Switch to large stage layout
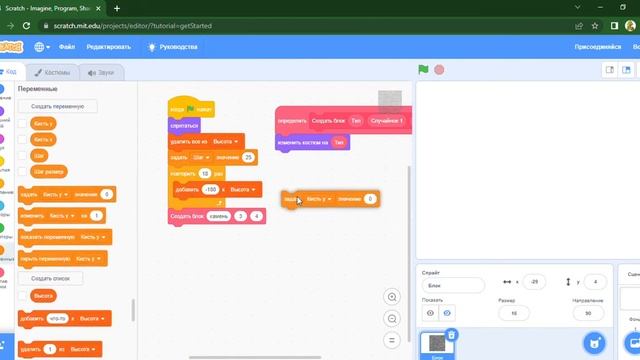640x360 pixels. click(x=626, y=70)
